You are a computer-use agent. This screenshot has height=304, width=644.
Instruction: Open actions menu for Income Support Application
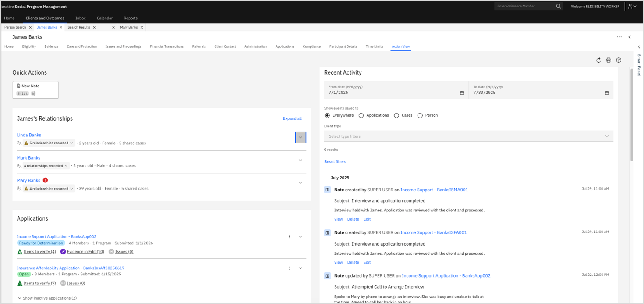pyautogui.click(x=289, y=237)
